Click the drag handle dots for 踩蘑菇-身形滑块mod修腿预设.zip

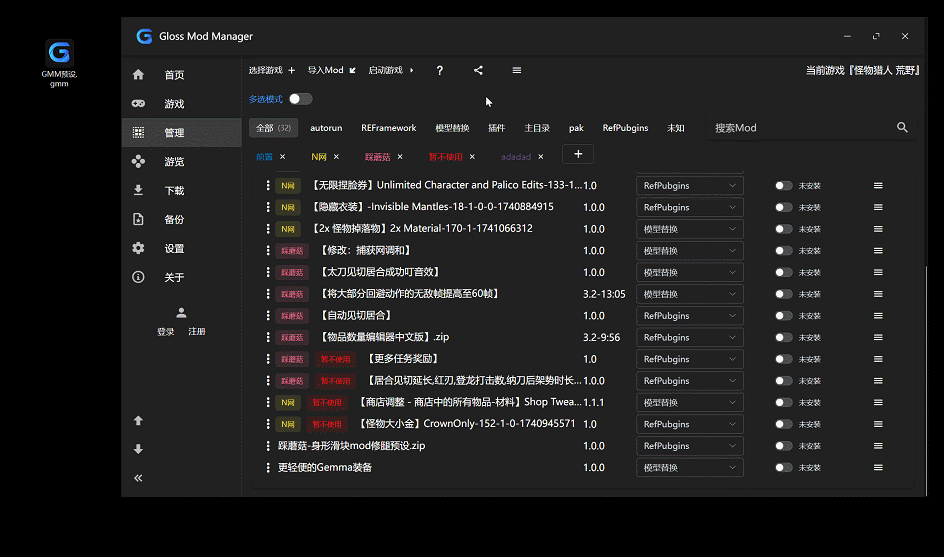(268, 446)
